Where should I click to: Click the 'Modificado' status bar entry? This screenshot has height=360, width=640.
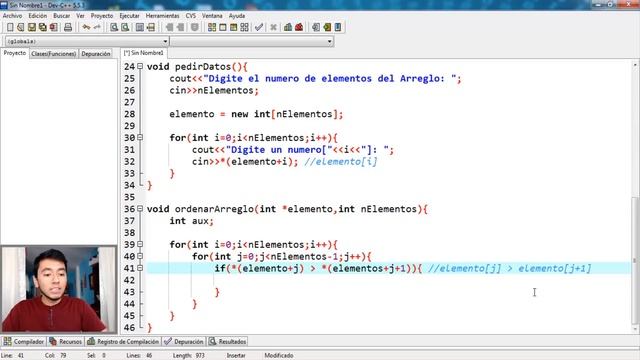pyautogui.click(x=279, y=356)
